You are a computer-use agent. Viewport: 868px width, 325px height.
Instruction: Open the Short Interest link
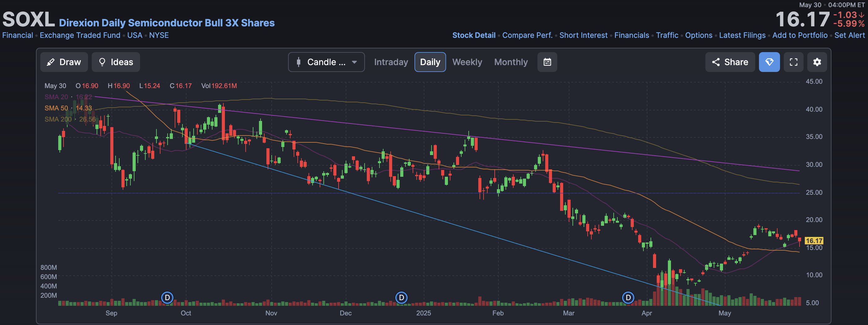[x=583, y=35]
